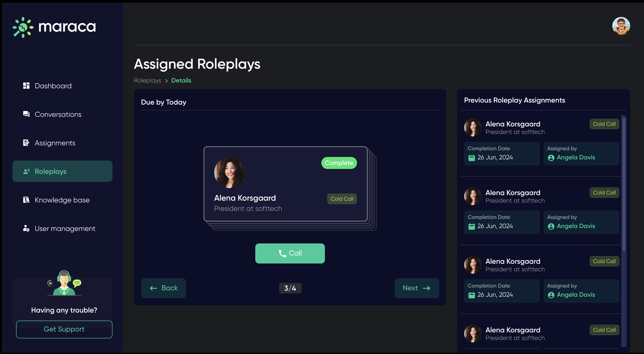Screen dimensions: 644x354
Task: Click the support agent headset illustration
Action: (x=64, y=283)
